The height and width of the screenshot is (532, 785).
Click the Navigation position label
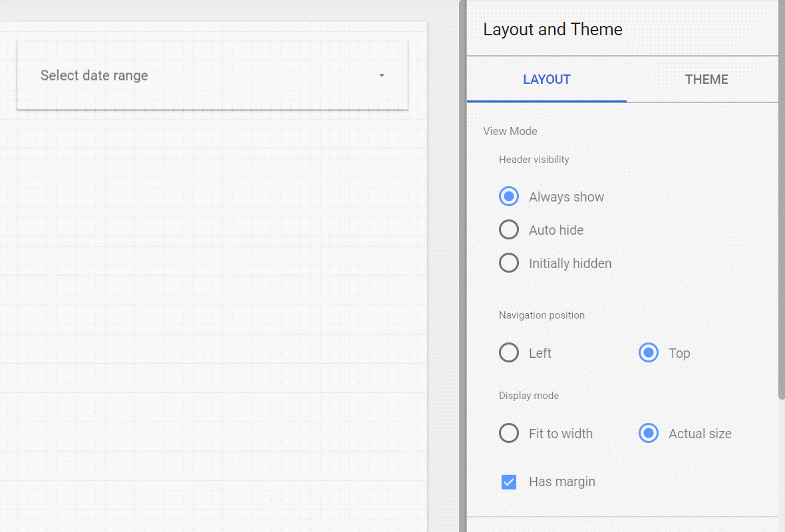point(542,315)
